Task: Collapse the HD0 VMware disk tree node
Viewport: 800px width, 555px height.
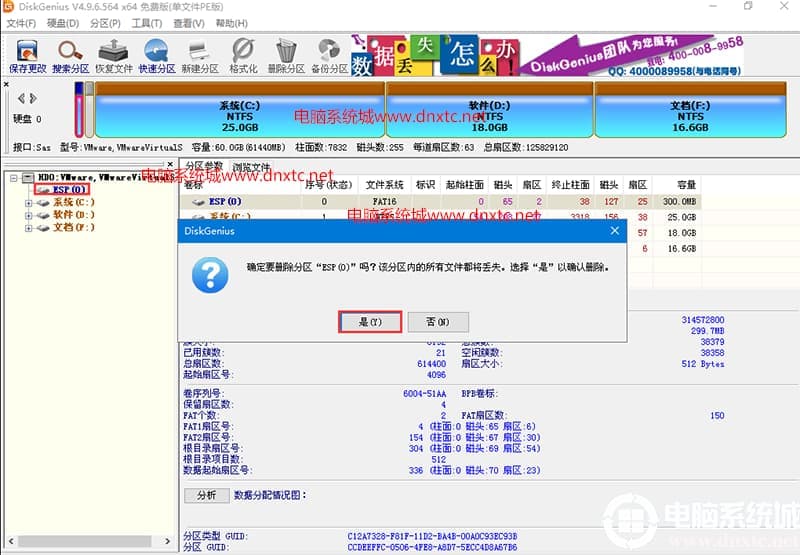Action: tap(14, 178)
